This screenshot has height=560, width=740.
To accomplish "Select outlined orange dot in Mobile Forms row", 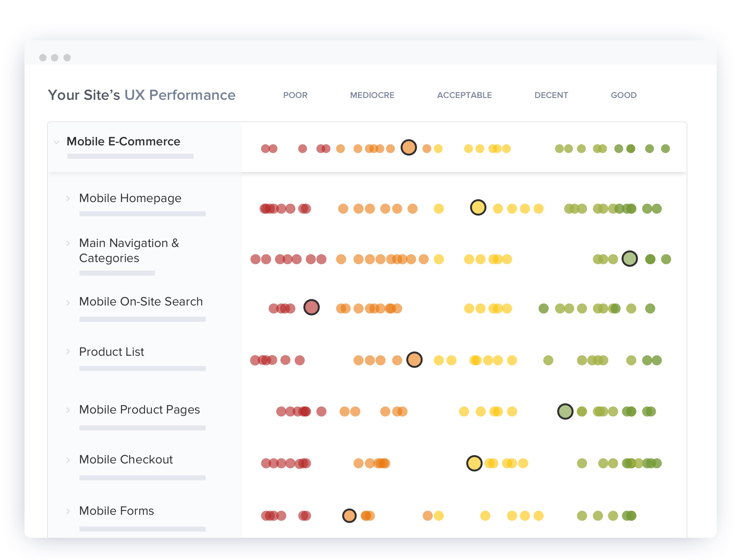I will pyautogui.click(x=349, y=516).
